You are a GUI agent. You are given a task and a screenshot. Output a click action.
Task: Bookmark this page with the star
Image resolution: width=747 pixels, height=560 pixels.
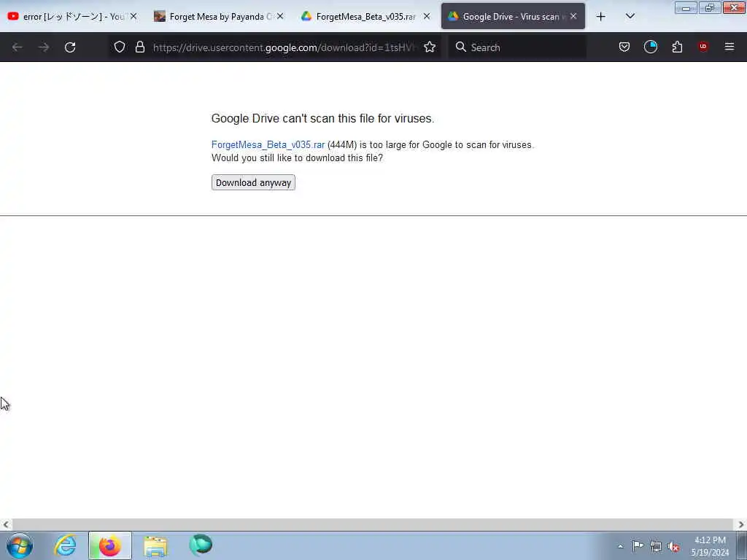pos(430,47)
